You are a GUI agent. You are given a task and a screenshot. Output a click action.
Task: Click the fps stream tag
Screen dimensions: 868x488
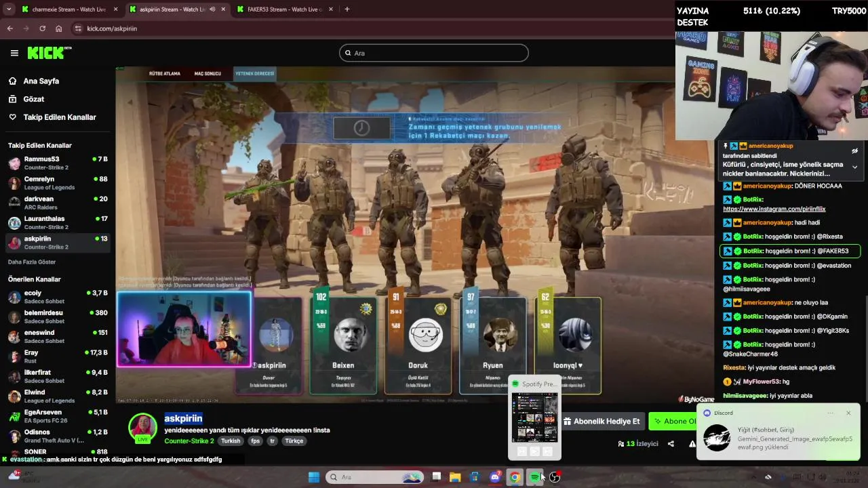coord(256,441)
